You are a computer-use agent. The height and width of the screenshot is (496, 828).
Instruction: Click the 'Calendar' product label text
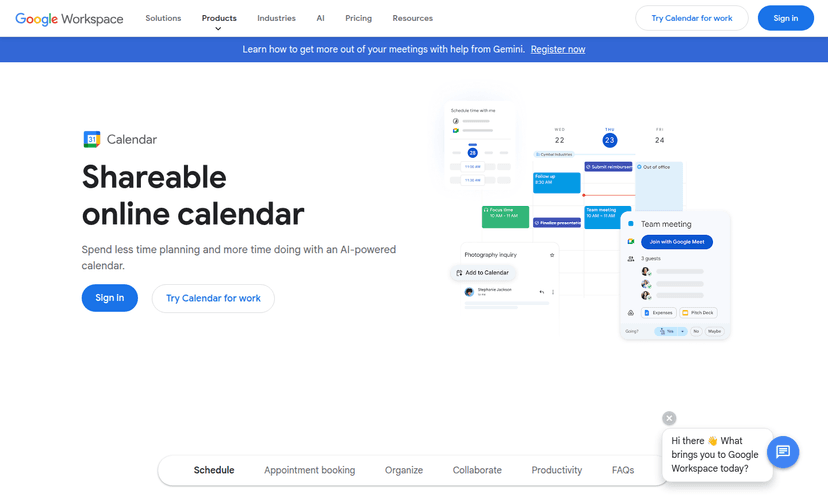132,139
